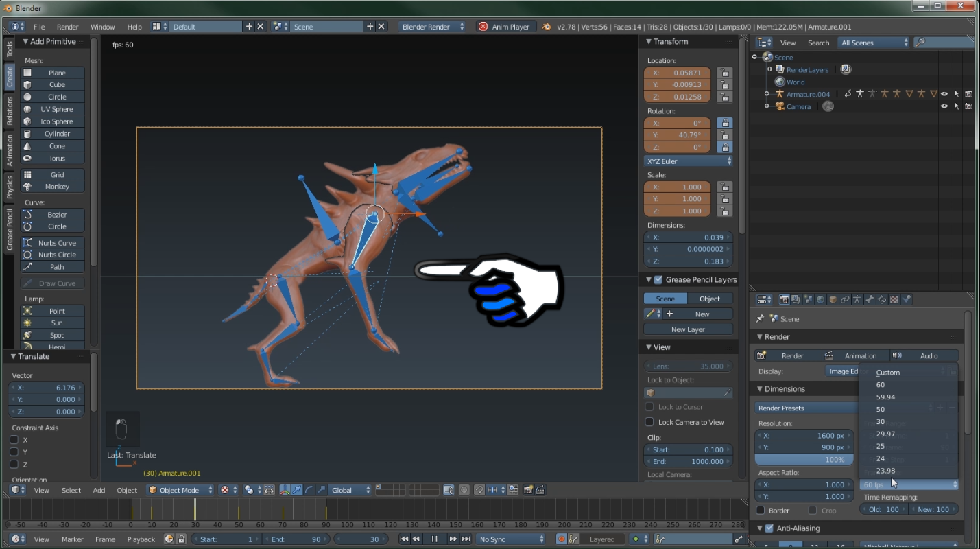Click the Camera object icon in outliner
Image resolution: width=980 pixels, height=549 pixels.
780,106
